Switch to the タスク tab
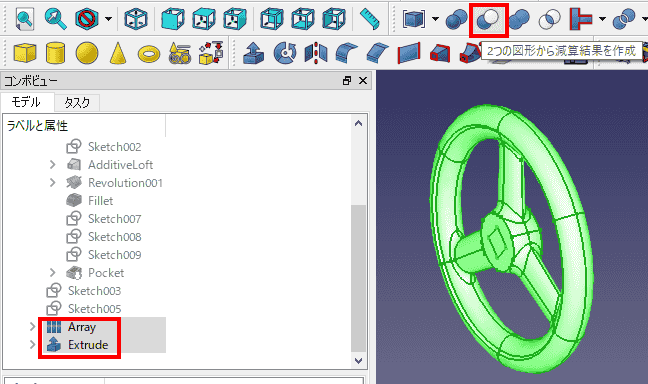This screenshot has height=384, width=648. pos(77,103)
